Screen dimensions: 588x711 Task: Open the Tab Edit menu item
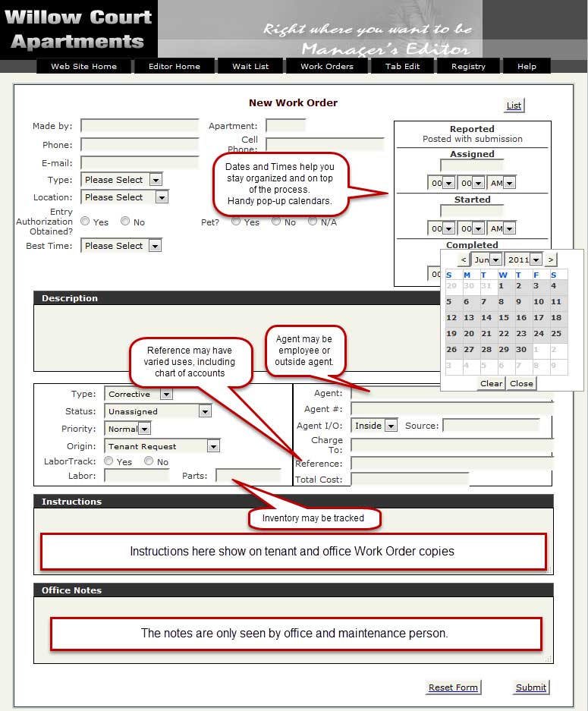pos(403,66)
